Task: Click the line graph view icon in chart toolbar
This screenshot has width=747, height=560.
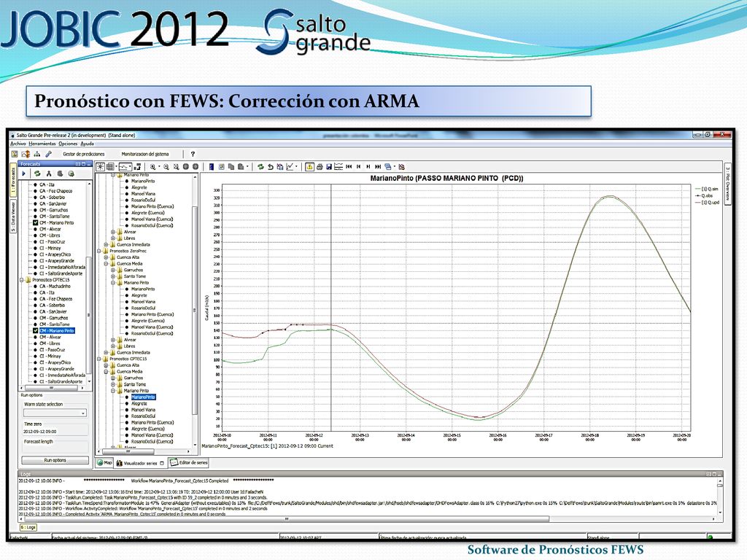Action: point(125,167)
